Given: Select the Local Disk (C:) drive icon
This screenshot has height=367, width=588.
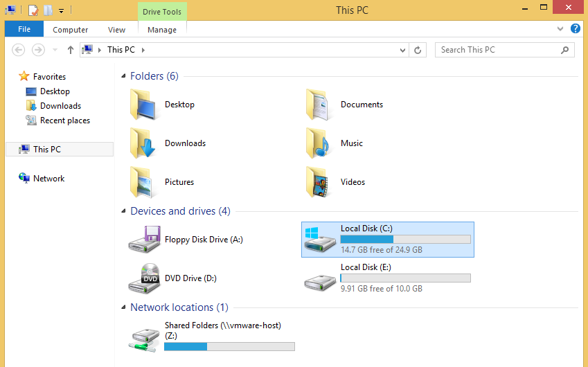Looking at the screenshot, I should click(320, 239).
